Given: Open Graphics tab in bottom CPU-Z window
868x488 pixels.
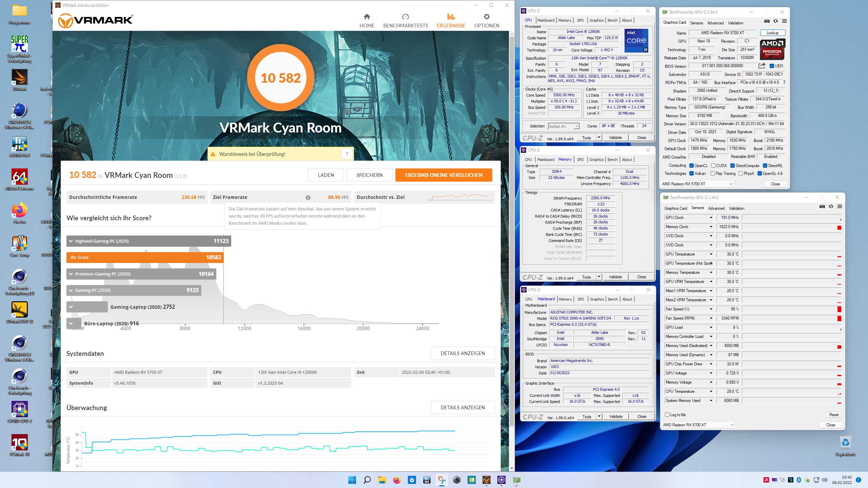Looking at the screenshot, I should click(x=597, y=299).
